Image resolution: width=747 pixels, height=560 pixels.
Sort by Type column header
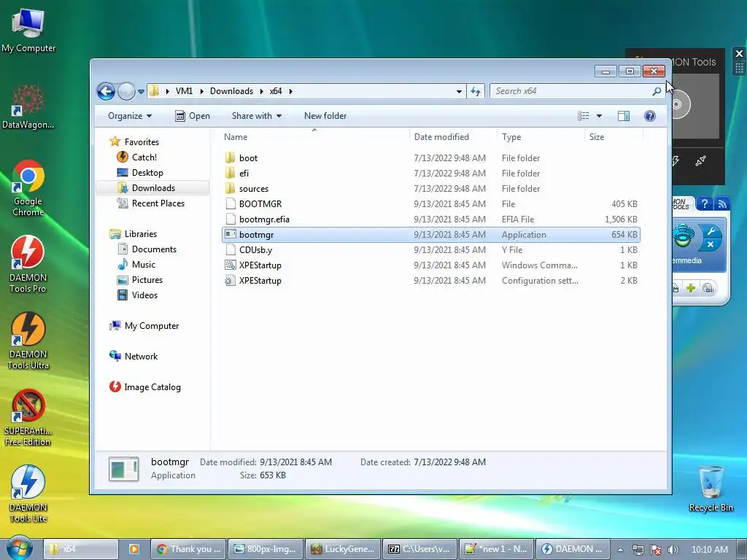(541, 136)
